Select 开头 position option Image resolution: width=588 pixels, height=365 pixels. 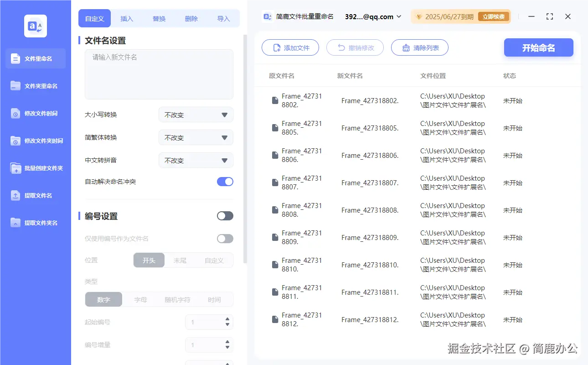pyautogui.click(x=149, y=260)
